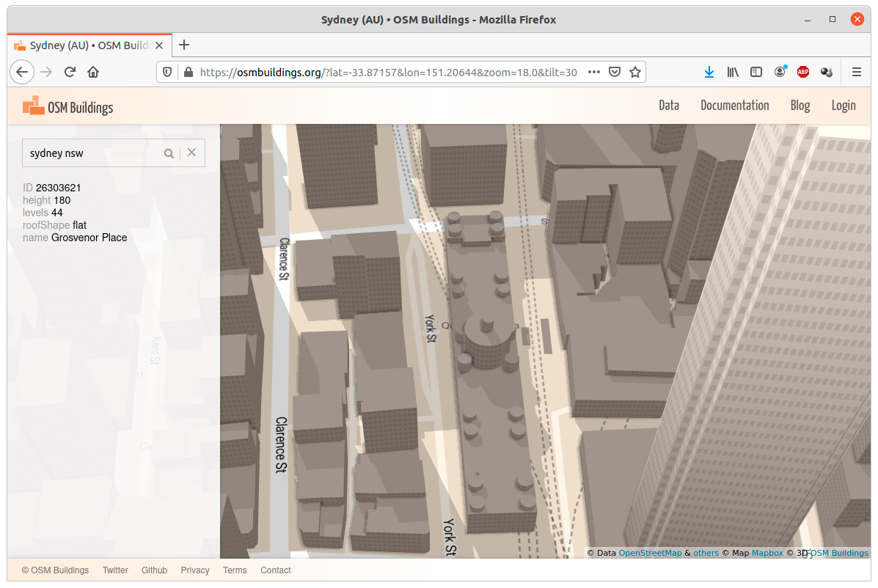Click the © OSM Buildings footer text
This screenshot has width=878, height=588.
coord(55,570)
